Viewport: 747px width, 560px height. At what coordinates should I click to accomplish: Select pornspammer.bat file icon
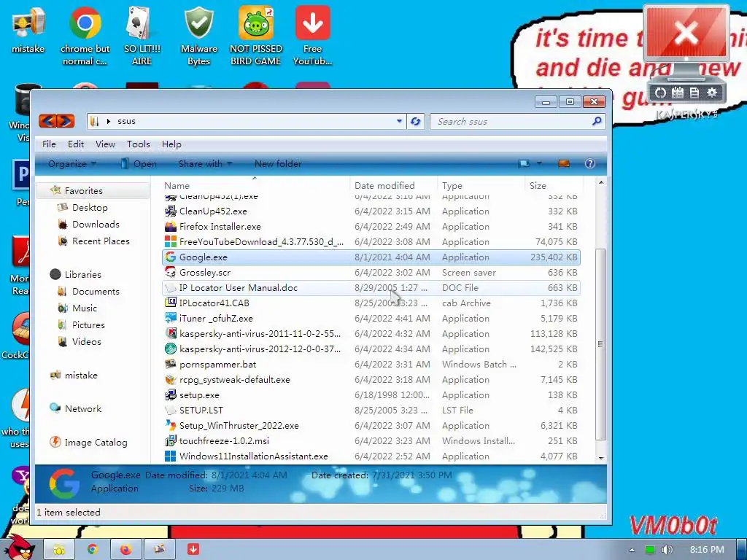click(171, 365)
